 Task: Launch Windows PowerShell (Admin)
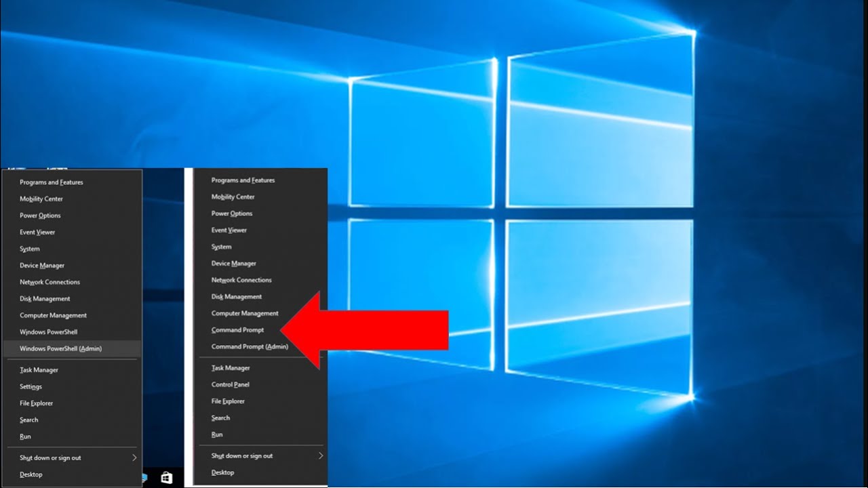coord(73,348)
